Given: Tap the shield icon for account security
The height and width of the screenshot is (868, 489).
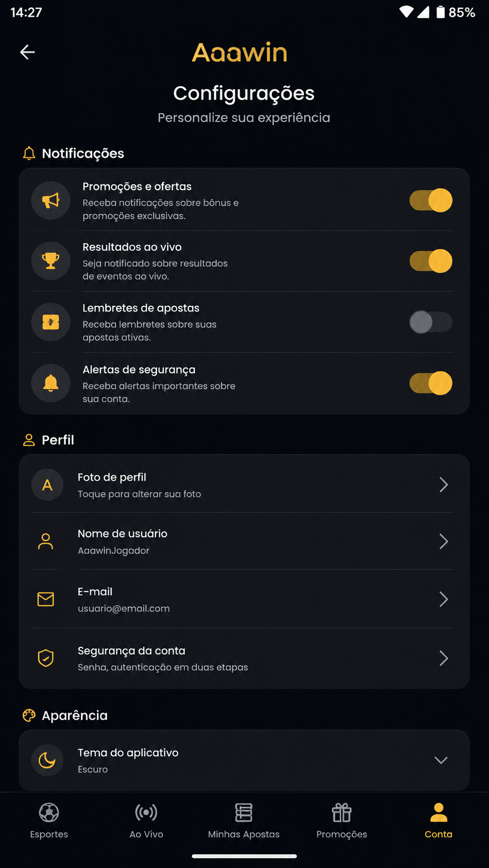Looking at the screenshot, I should tap(46, 658).
